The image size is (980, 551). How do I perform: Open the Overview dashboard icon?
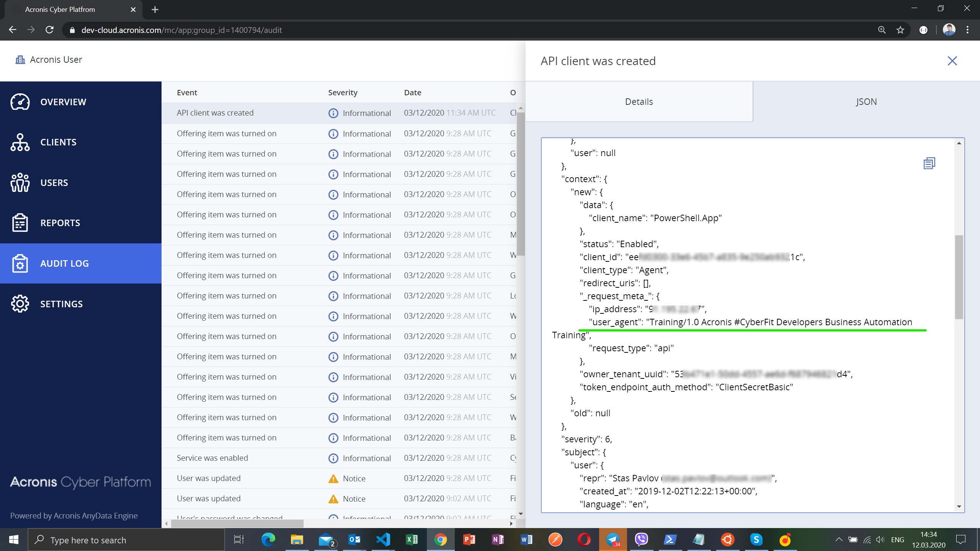(20, 102)
